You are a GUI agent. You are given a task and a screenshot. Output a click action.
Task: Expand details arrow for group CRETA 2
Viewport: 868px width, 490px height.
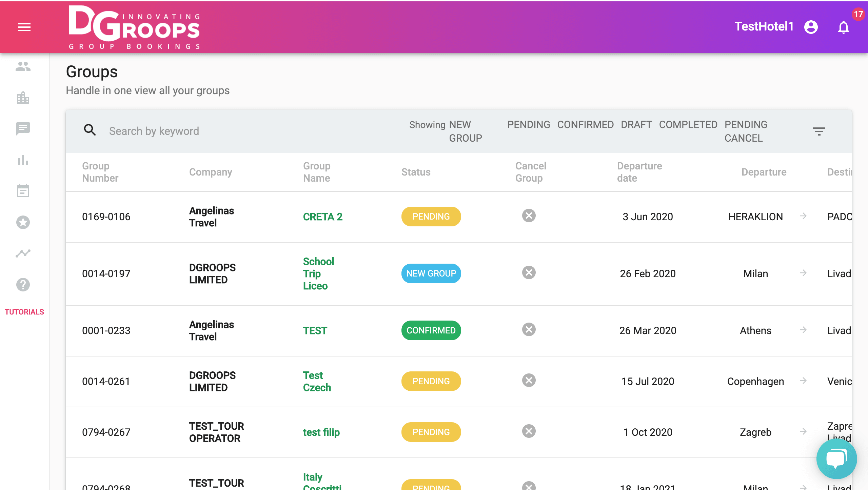[803, 216]
